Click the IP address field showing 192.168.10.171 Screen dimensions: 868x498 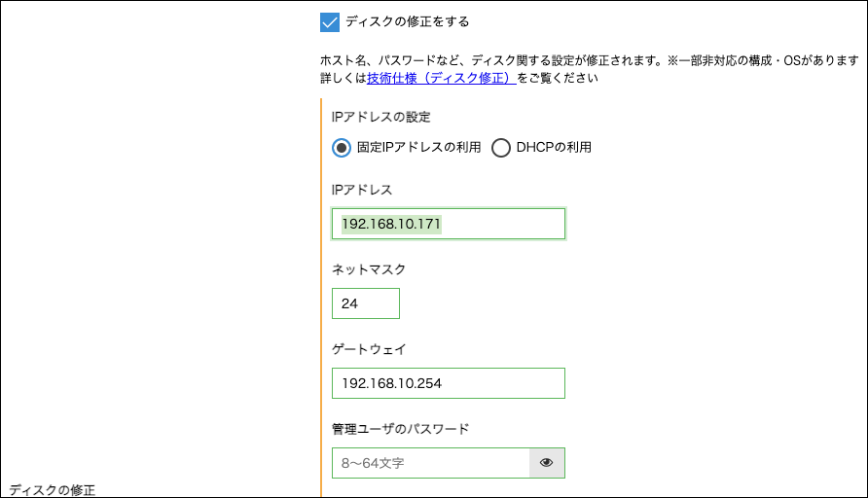coord(448,224)
